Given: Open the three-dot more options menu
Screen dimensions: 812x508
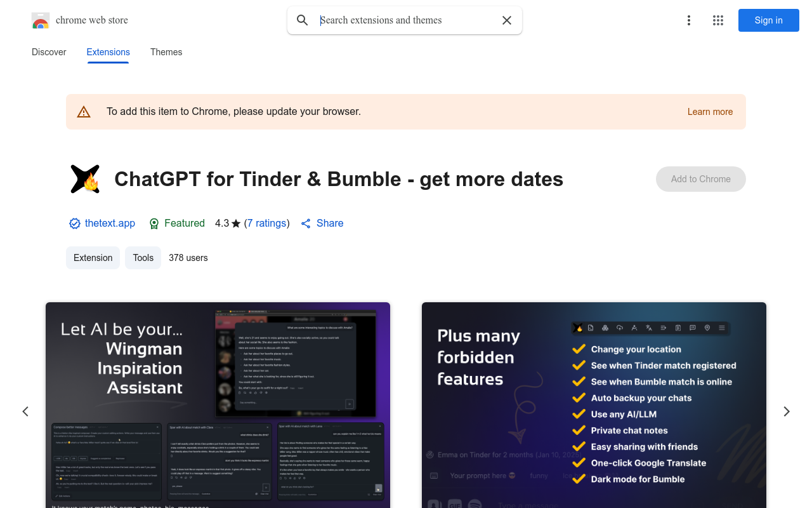Looking at the screenshot, I should 689,20.
